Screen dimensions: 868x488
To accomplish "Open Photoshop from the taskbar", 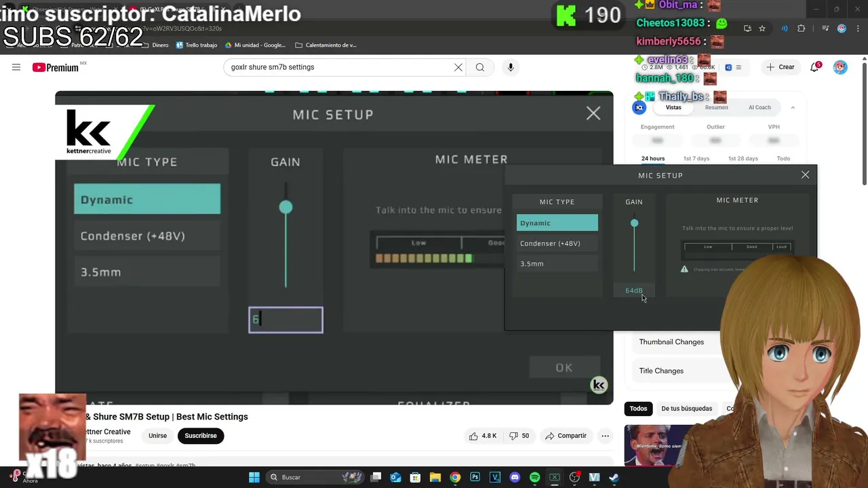I will tap(475, 477).
